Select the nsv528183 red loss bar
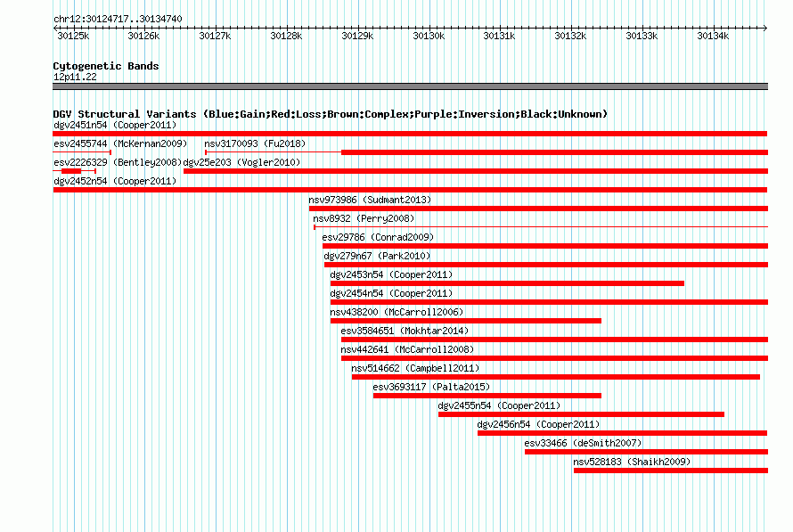The image size is (793, 532). (x=671, y=471)
